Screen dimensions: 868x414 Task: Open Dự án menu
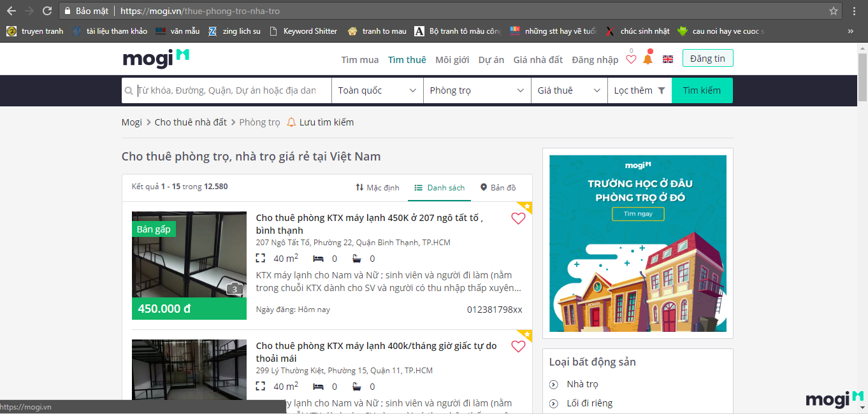point(491,59)
